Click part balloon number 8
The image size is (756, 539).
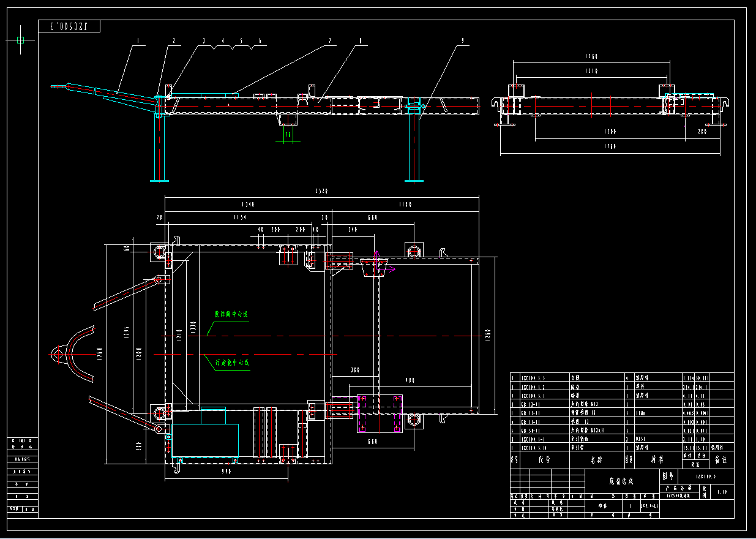360,40
